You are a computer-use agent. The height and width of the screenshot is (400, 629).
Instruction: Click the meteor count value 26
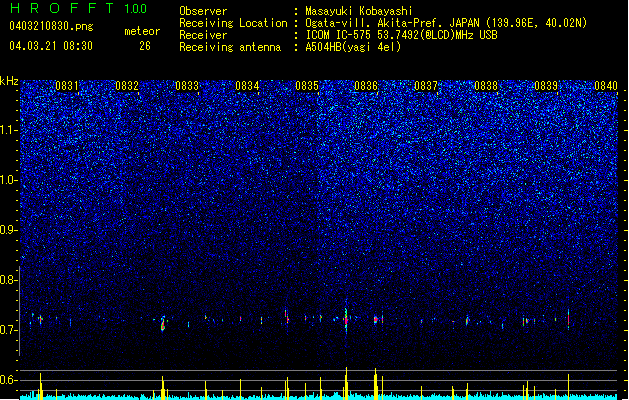point(145,46)
